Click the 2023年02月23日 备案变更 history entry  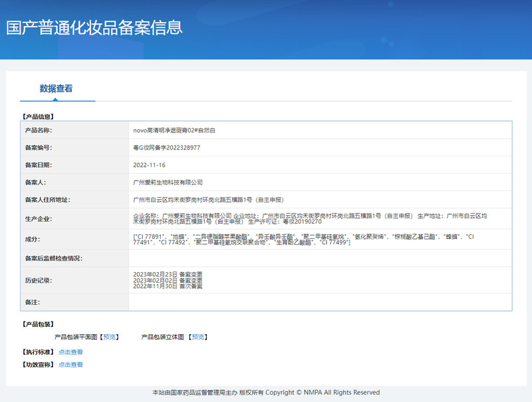point(168,274)
